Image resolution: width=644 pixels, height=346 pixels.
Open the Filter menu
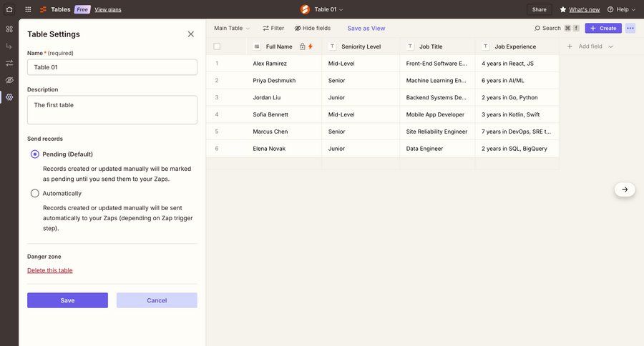273,28
